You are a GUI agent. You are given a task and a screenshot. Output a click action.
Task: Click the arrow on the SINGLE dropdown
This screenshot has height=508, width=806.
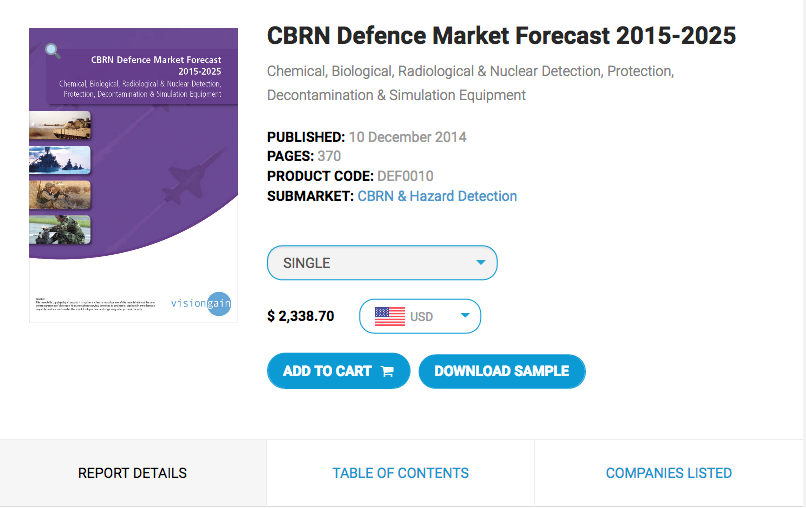[x=481, y=263]
